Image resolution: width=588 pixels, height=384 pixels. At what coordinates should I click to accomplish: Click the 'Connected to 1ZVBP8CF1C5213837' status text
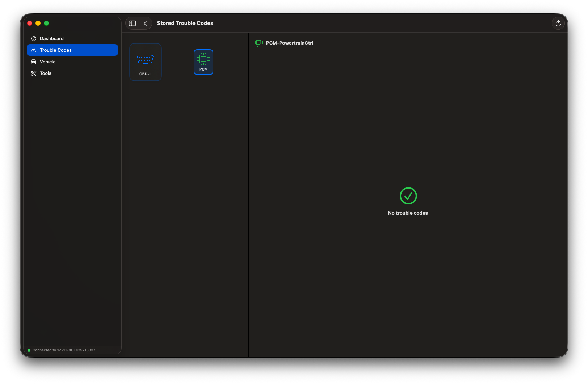(64, 350)
